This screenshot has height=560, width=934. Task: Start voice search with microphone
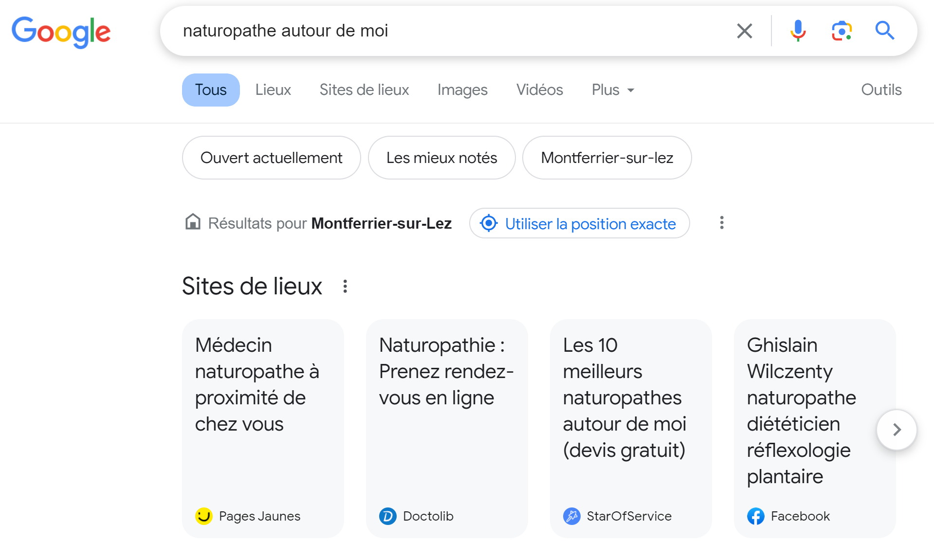pyautogui.click(x=798, y=31)
